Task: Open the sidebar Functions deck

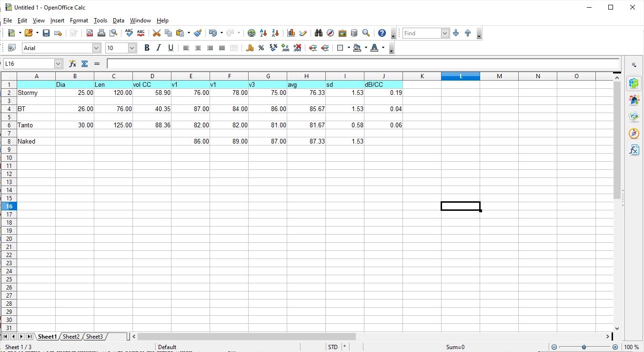Action: [x=634, y=150]
